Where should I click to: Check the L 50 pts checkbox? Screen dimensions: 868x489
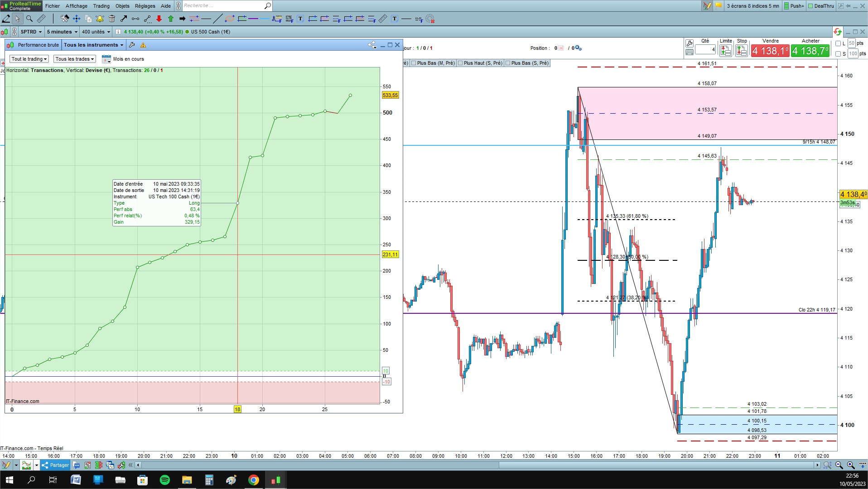(x=838, y=43)
